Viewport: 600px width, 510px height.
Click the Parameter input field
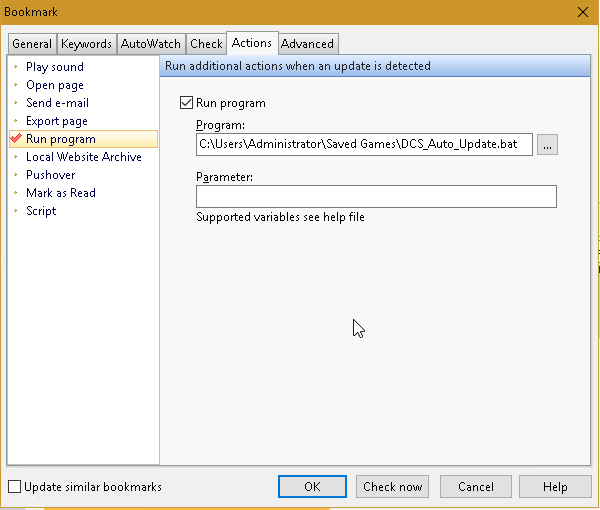tap(377, 197)
